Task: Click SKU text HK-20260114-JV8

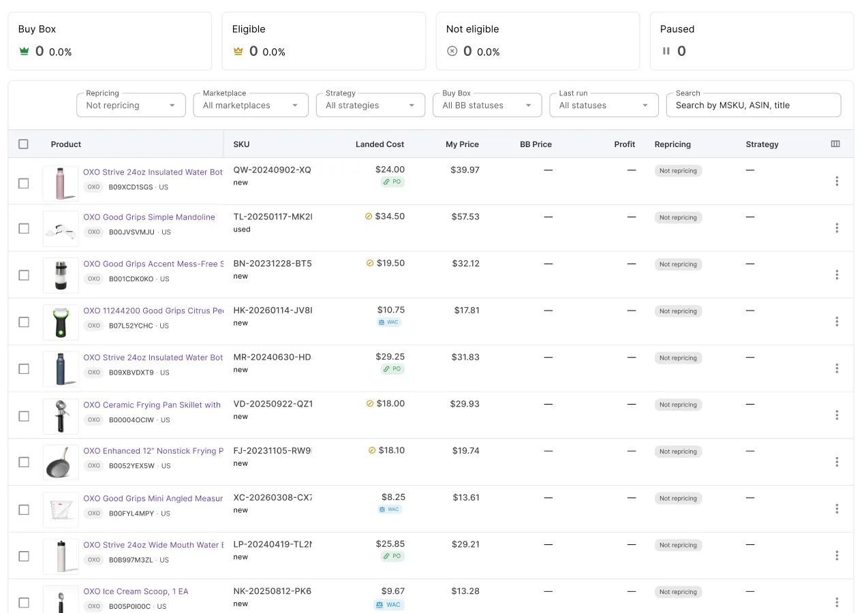Action: point(273,310)
